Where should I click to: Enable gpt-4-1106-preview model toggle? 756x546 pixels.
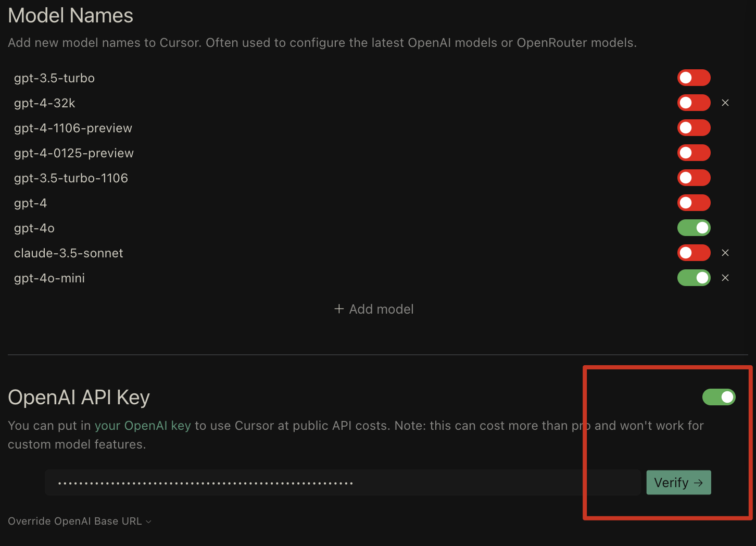[x=694, y=128]
